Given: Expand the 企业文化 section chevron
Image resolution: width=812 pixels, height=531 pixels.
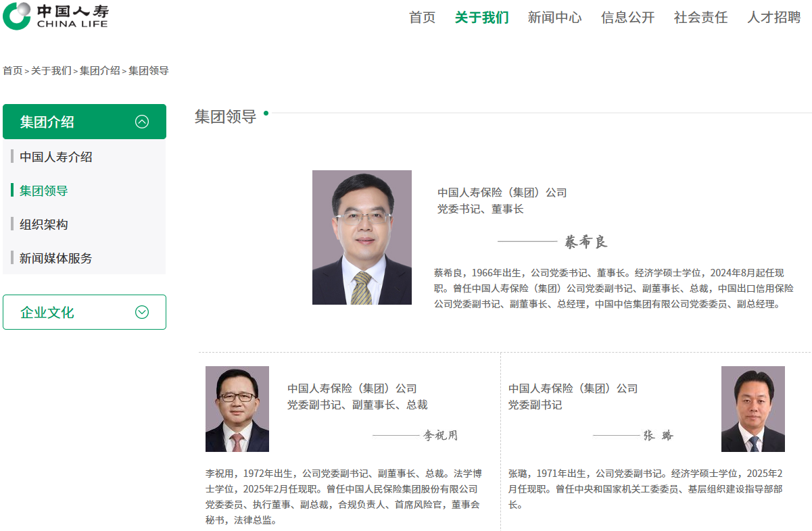Looking at the screenshot, I should (x=142, y=312).
